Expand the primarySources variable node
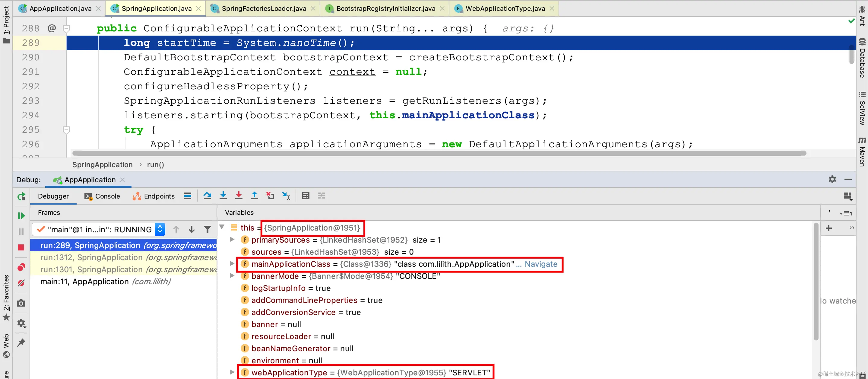This screenshot has height=379, width=868. (x=232, y=239)
